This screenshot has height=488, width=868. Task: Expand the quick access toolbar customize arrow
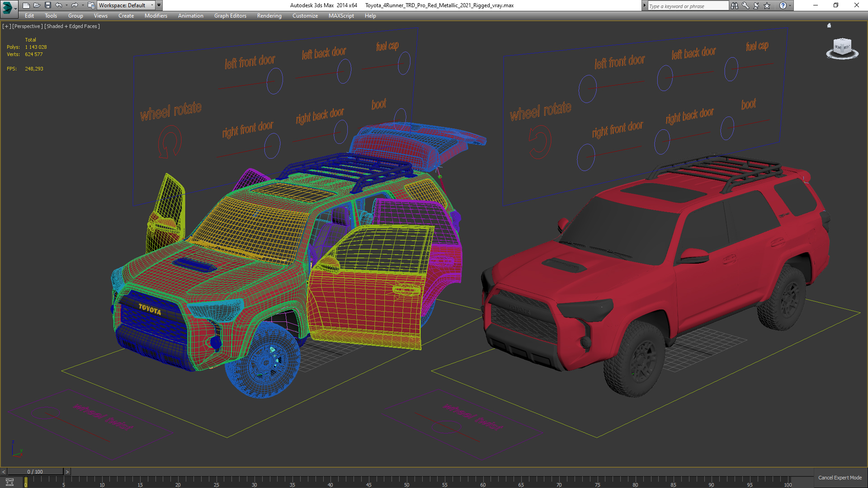(159, 5)
